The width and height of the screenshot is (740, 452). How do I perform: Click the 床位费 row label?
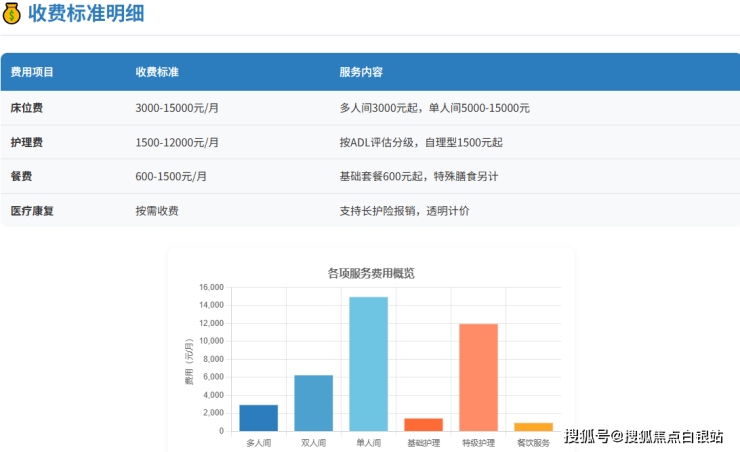26,108
